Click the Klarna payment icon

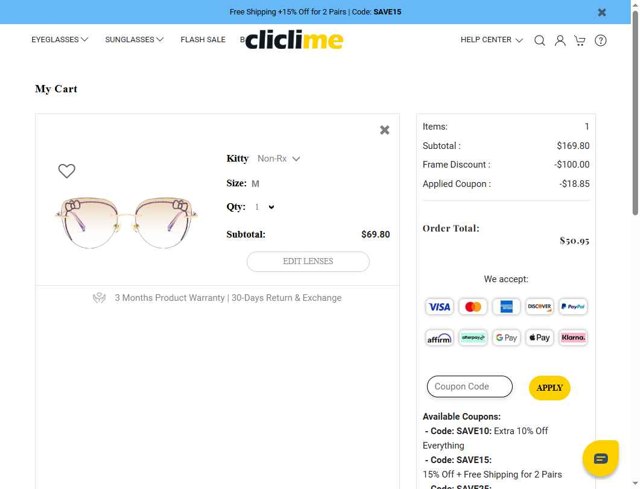click(573, 338)
